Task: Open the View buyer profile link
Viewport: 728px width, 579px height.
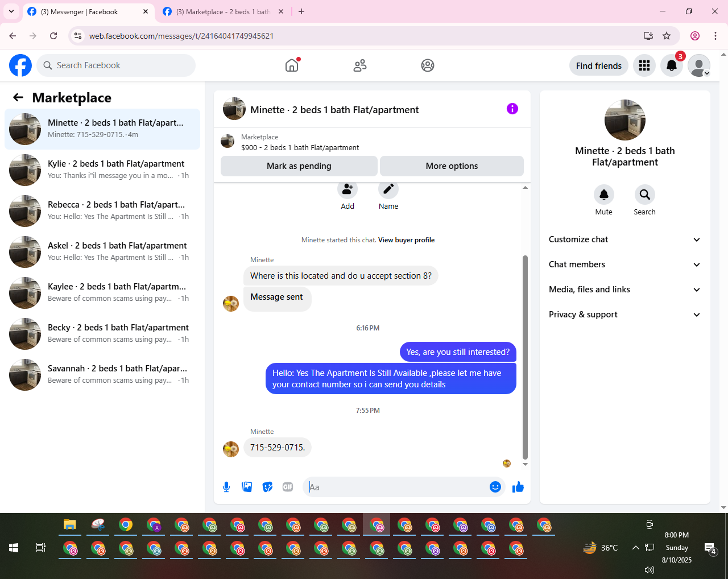Action: [x=407, y=240]
